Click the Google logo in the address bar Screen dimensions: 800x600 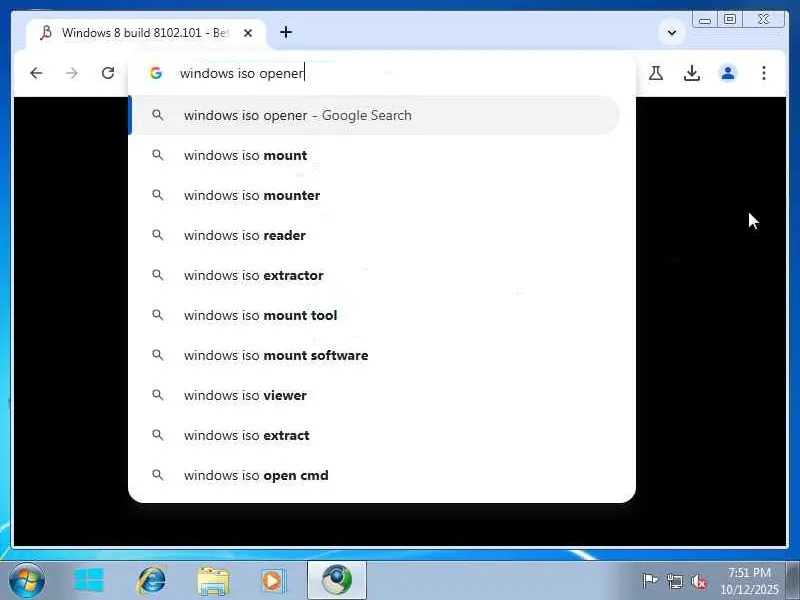click(x=156, y=73)
